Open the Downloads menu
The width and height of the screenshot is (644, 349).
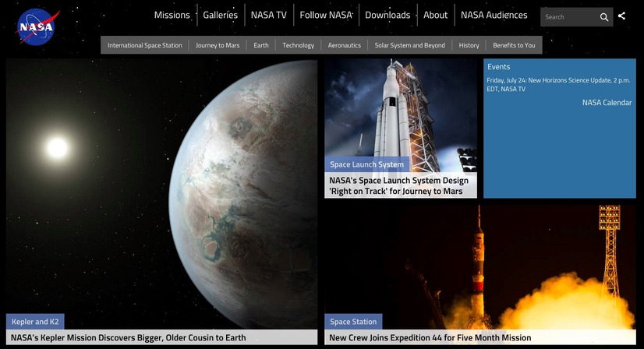[x=387, y=16]
